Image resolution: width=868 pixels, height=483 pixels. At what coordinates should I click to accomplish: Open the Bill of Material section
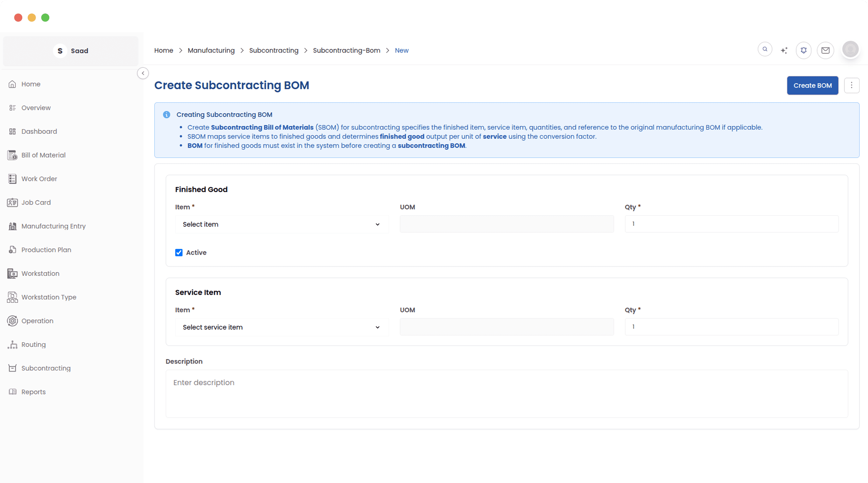(43, 155)
